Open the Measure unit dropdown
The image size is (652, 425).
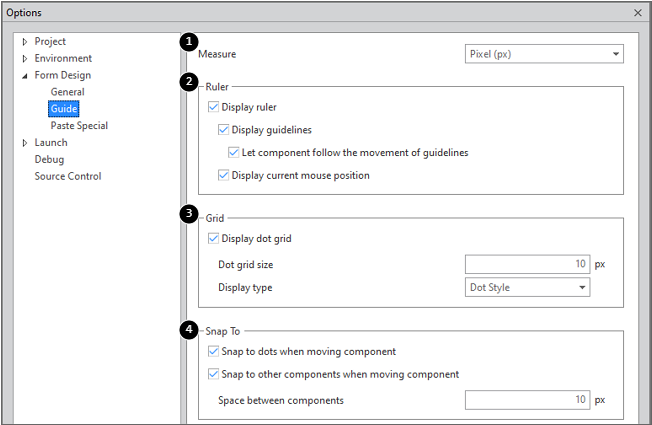coord(543,54)
